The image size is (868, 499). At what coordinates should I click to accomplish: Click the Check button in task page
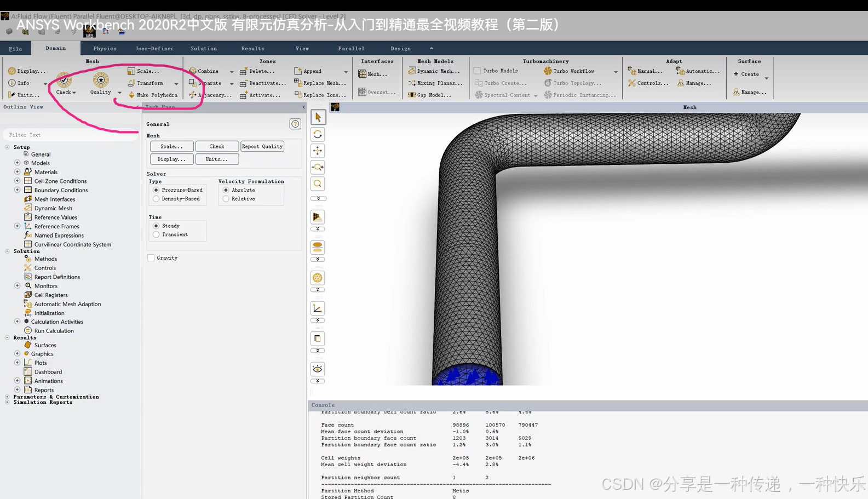click(217, 146)
